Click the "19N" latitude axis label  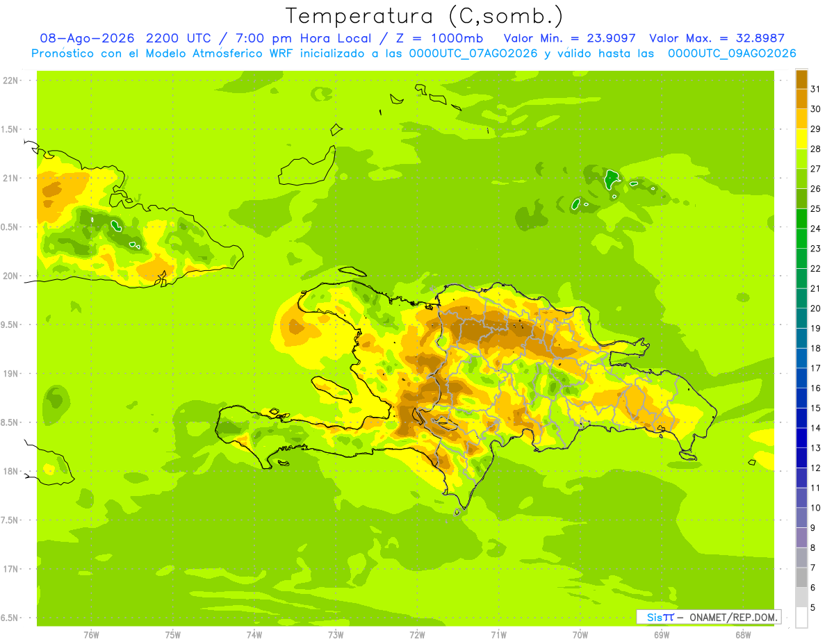point(10,374)
